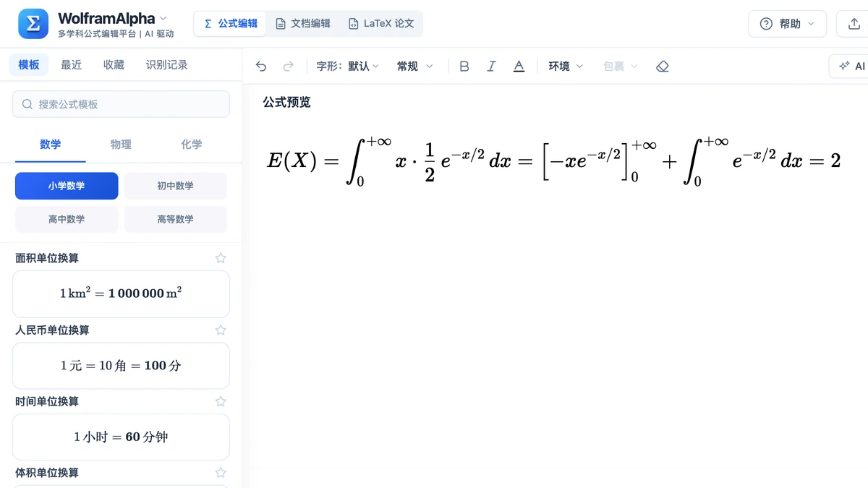Favorite the 时间单位换算 template star
Viewport: 868px width, 488px height.
click(x=221, y=401)
